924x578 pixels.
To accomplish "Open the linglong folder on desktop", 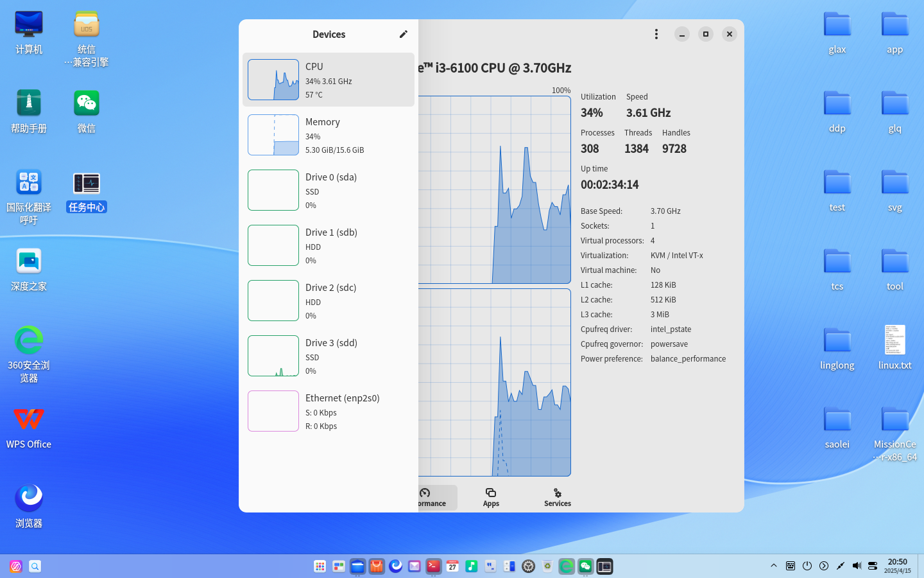I will pyautogui.click(x=837, y=348).
